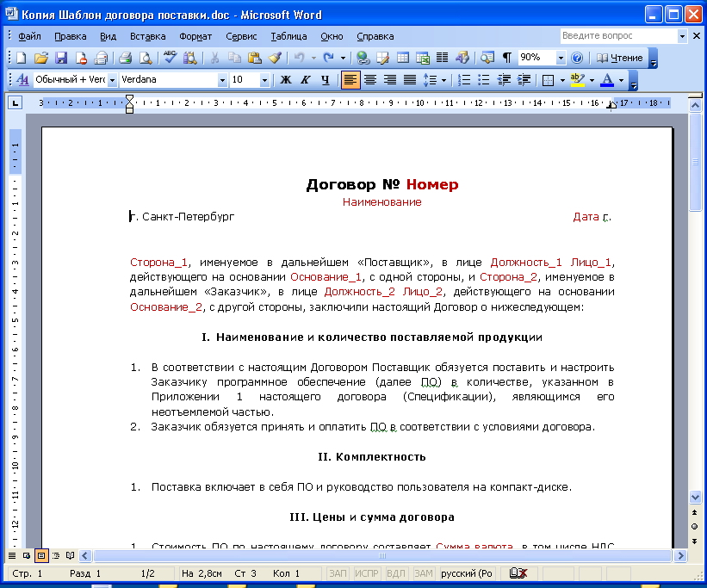Run the ABC spelling check

click(x=170, y=58)
